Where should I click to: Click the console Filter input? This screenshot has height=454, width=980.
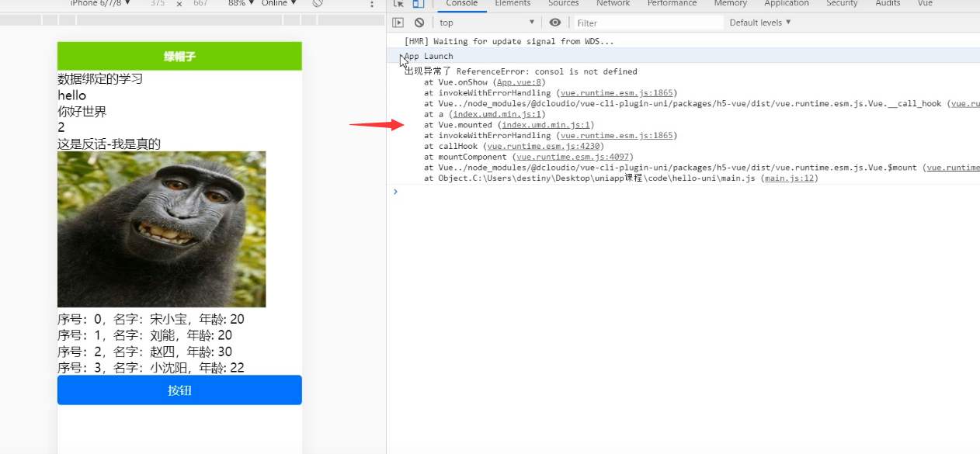pyautogui.click(x=648, y=23)
